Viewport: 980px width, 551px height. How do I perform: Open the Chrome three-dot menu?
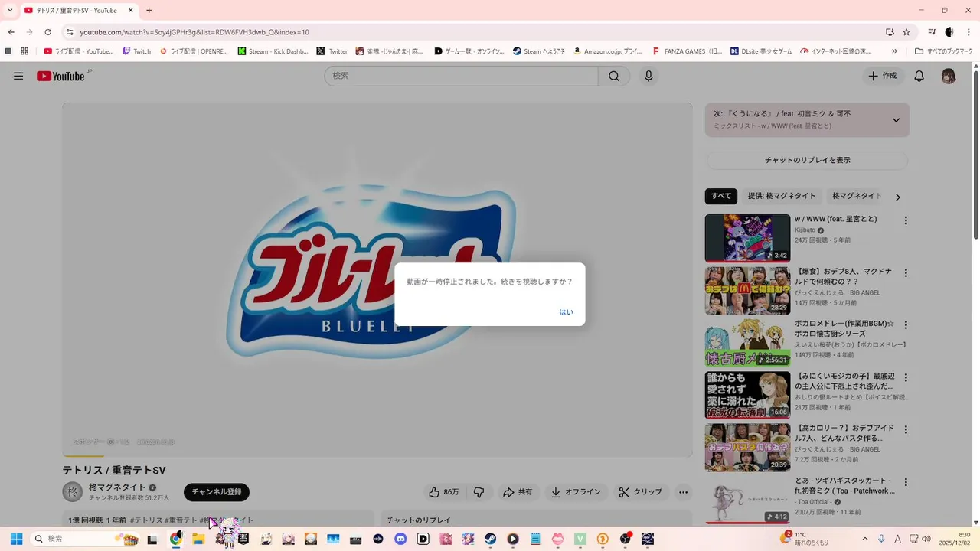(968, 32)
